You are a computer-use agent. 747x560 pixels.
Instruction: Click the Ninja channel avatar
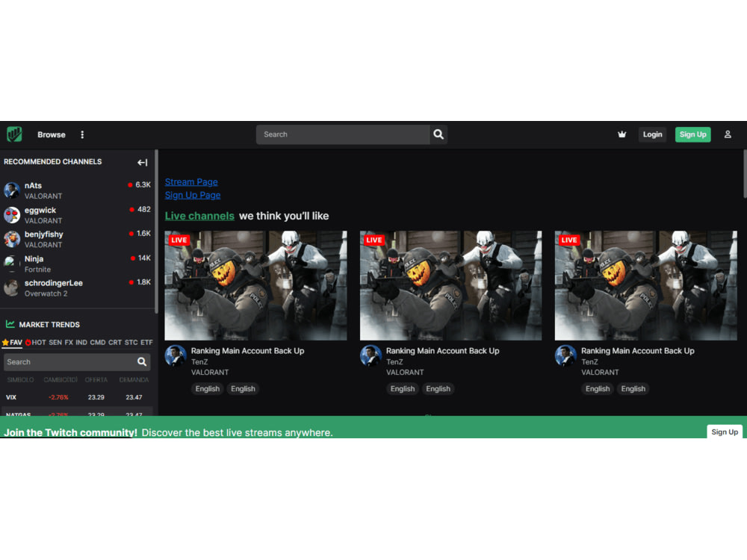pos(12,264)
